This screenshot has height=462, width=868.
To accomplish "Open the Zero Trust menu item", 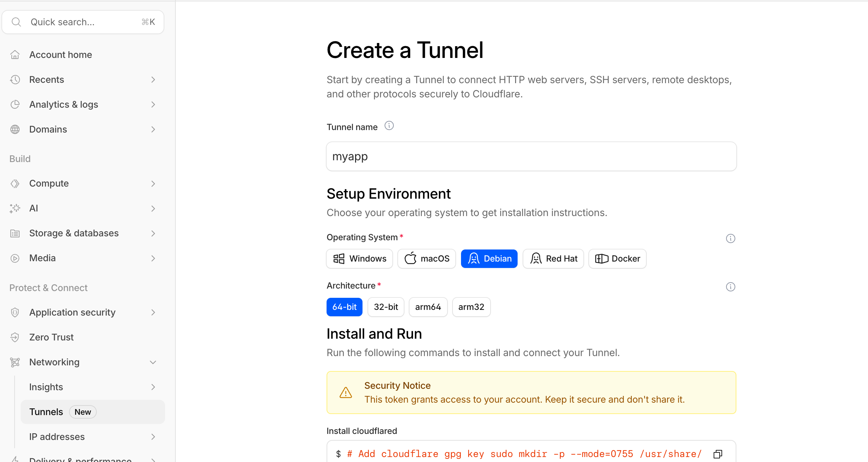I will pos(83,337).
